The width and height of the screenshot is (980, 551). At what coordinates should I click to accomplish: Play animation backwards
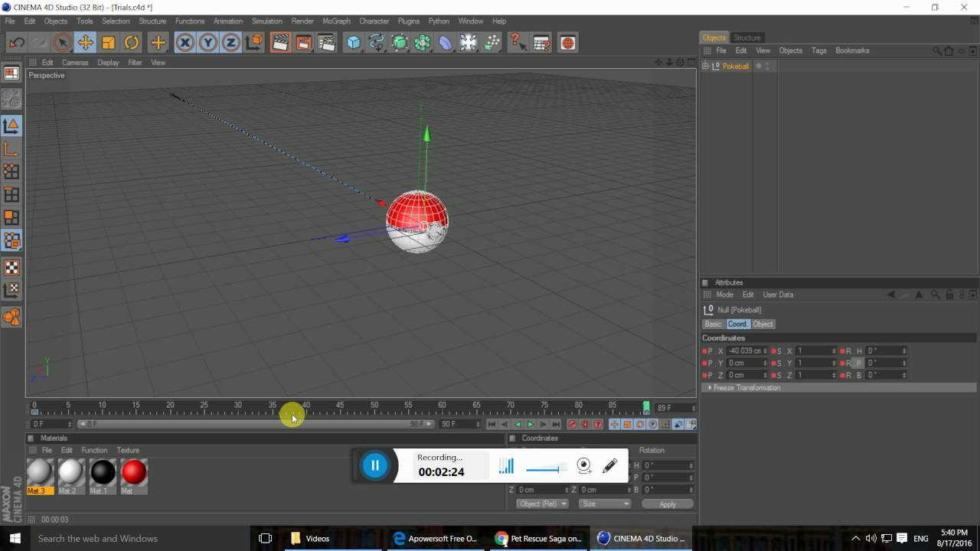point(517,424)
